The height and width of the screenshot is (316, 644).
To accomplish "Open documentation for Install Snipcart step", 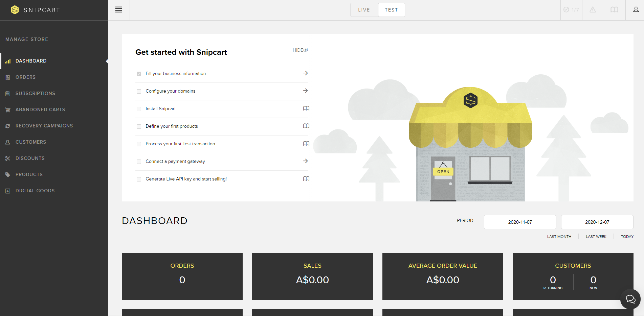I will click(x=306, y=108).
